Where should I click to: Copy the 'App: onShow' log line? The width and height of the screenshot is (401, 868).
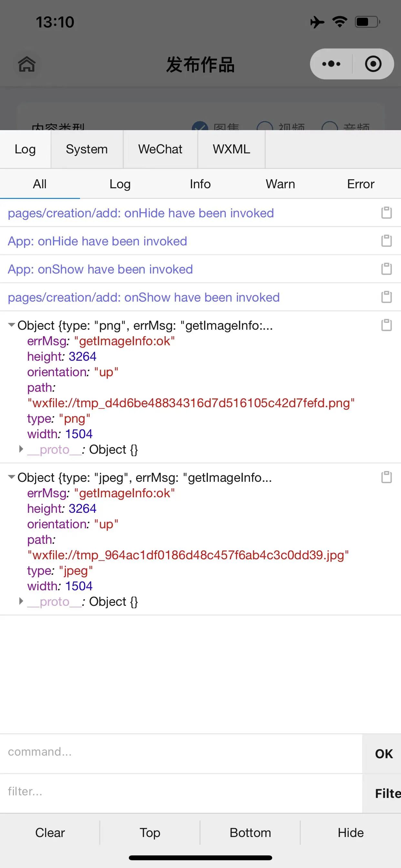(x=386, y=269)
